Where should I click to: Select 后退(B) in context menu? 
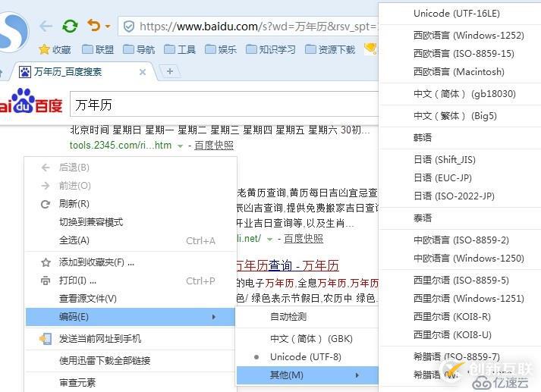coord(131,168)
